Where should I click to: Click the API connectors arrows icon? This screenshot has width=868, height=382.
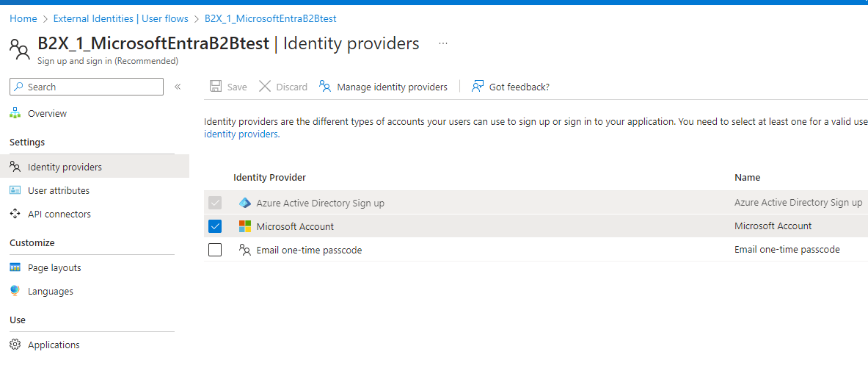click(x=15, y=214)
